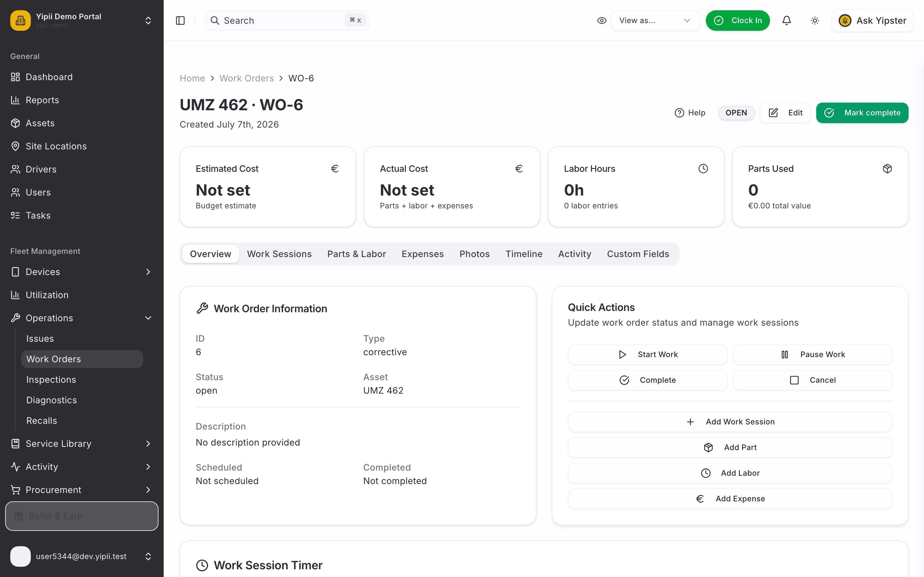Image resolution: width=924 pixels, height=577 pixels.
Task: Open the notifications bell
Action: [786, 21]
